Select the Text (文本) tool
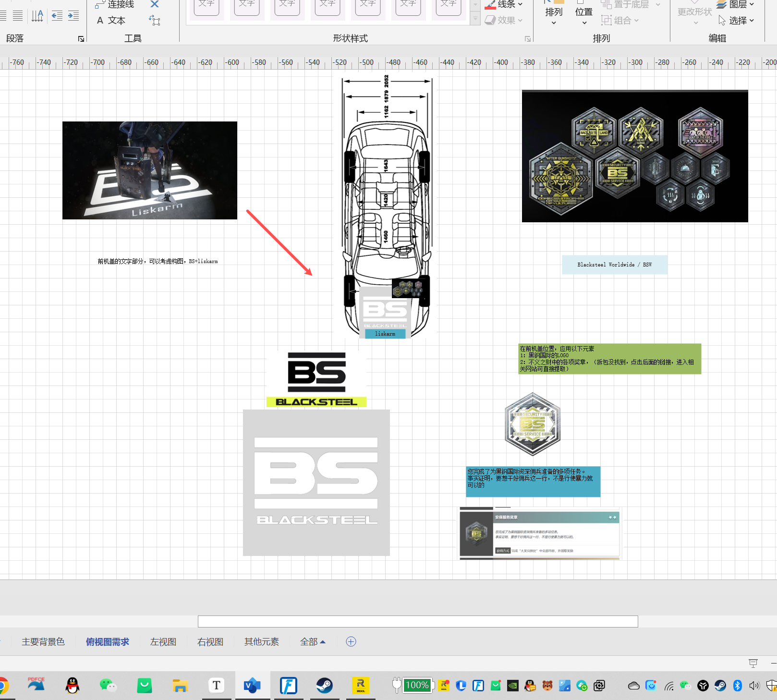Screen dimensions: 777x700 (111, 20)
